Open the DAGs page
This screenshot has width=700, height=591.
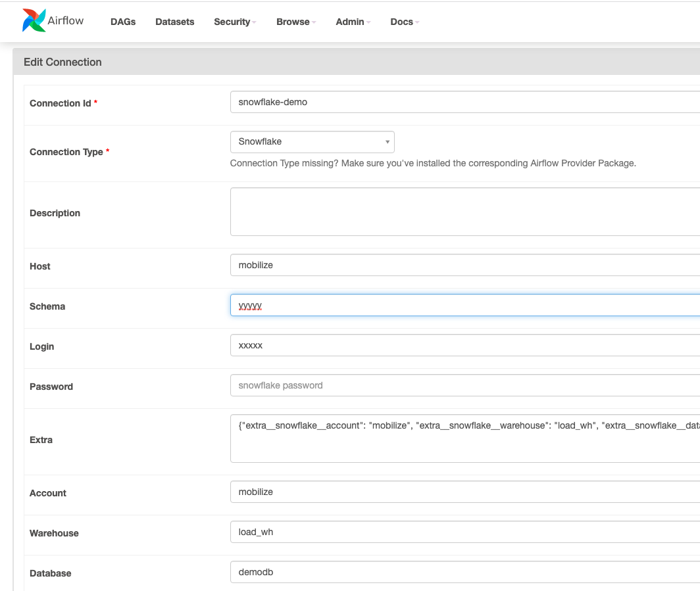(x=123, y=22)
